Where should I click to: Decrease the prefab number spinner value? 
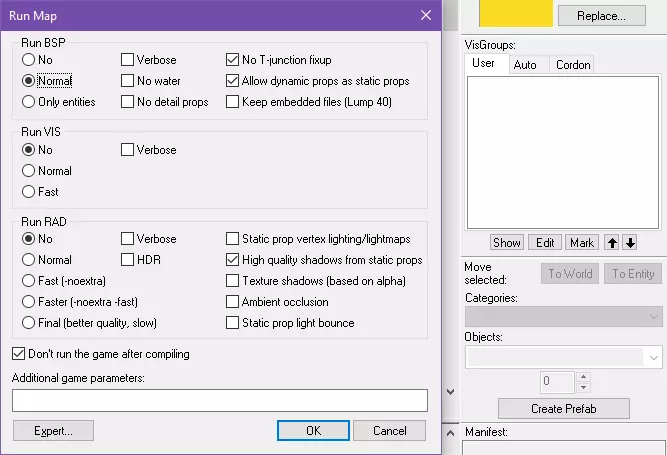tap(584, 387)
